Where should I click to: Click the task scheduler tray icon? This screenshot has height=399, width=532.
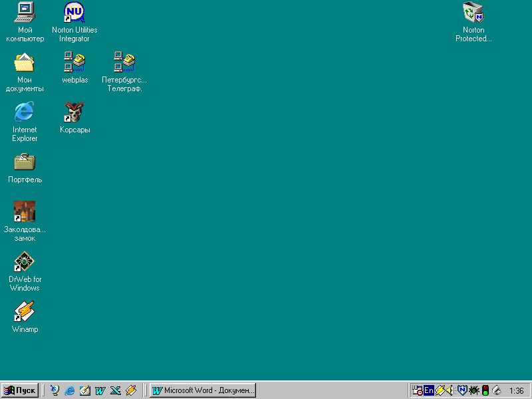pyautogui.click(x=417, y=390)
